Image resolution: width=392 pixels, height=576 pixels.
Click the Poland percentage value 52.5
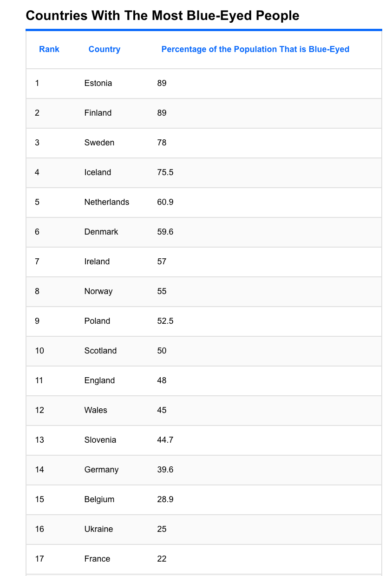165,321
